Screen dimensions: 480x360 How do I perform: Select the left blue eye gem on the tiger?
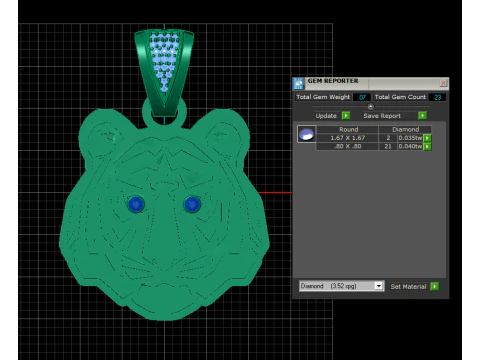(136, 204)
